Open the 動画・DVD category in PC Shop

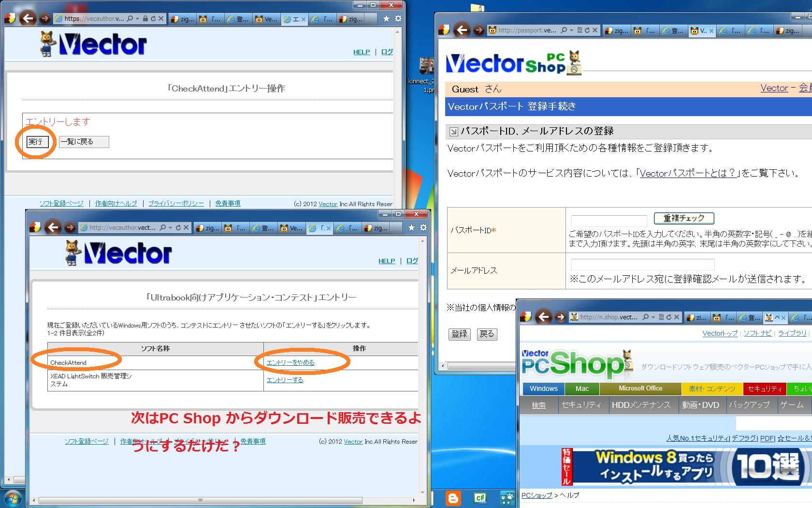(x=700, y=405)
